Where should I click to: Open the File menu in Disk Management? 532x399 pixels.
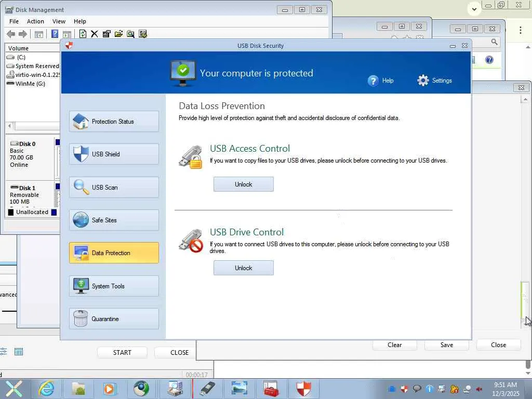pyautogui.click(x=14, y=21)
